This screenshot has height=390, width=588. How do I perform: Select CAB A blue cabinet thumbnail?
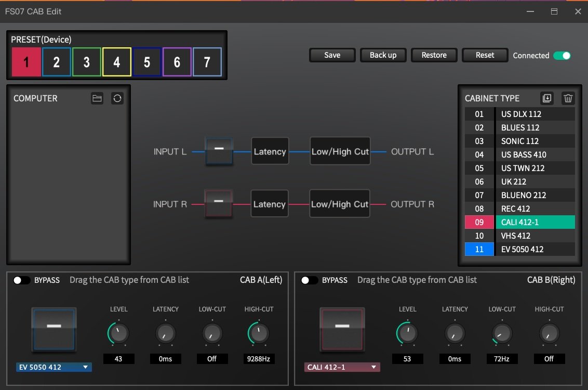[x=54, y=329]
